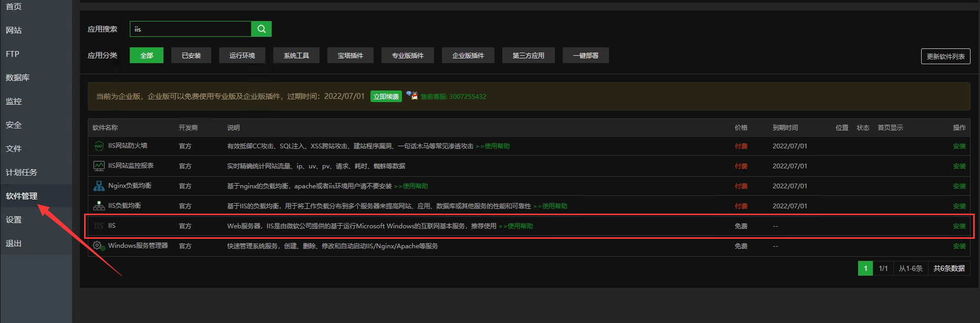Click the QQ customer service icon

pos(412,96)
